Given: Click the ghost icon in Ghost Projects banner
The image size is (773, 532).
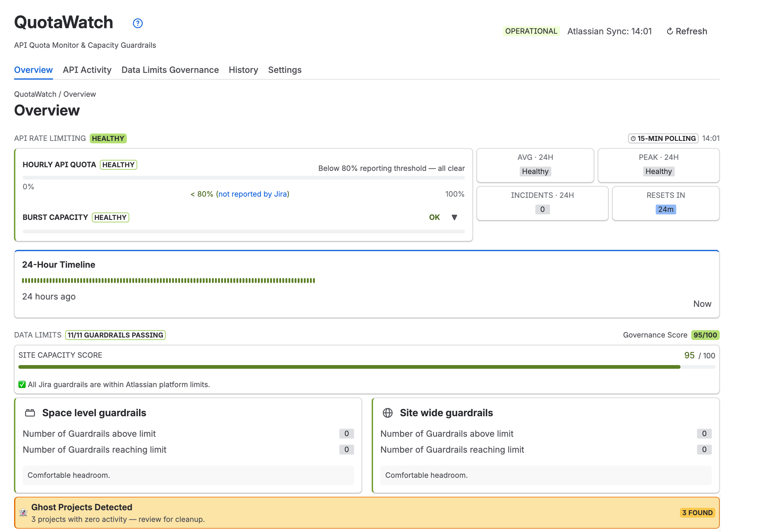Looking at the screenshot, I should (23, 512).
